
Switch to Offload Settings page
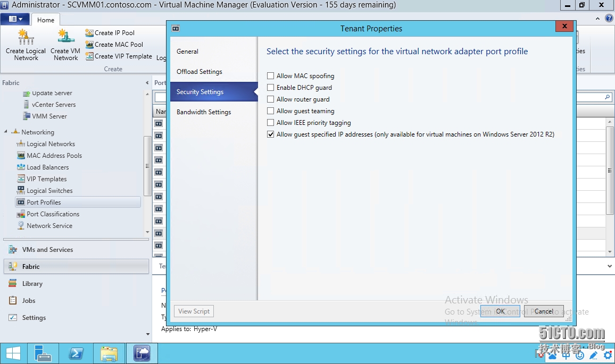214,72
